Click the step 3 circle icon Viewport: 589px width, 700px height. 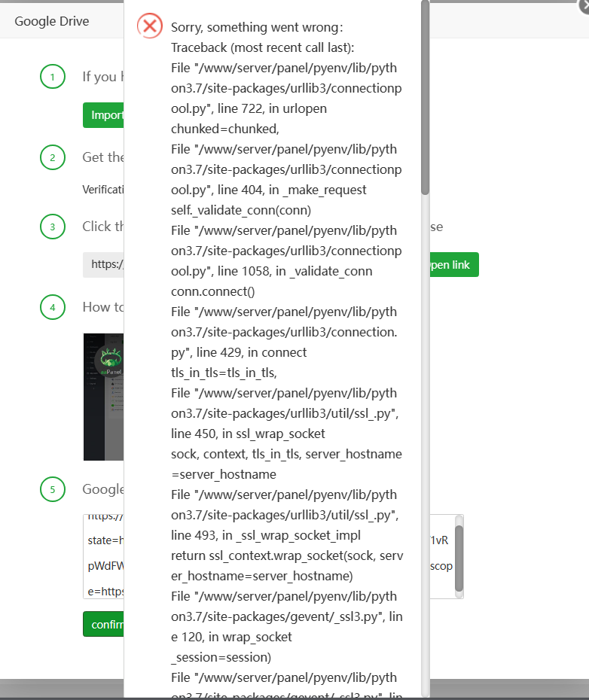click(x=52, y=227)
